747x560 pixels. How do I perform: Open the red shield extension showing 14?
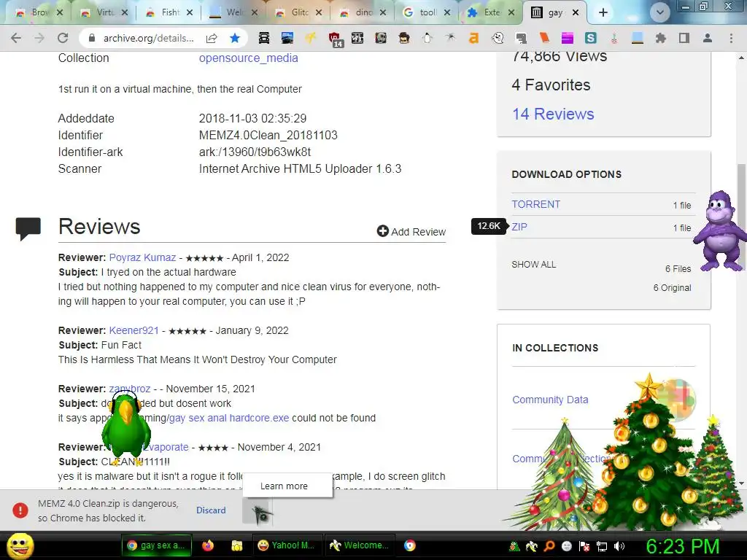point(335,39)
